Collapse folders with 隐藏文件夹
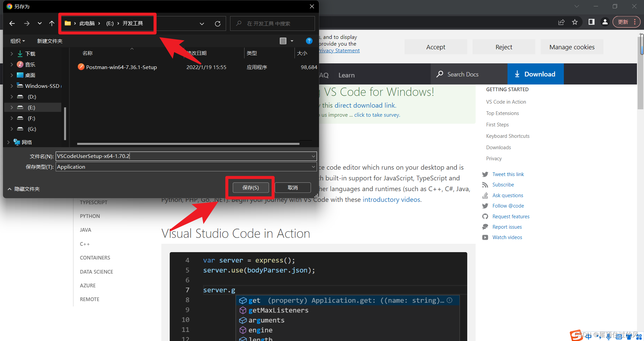Image resolution: width=644 pixels, height=341 pixels. pos(23,189)
